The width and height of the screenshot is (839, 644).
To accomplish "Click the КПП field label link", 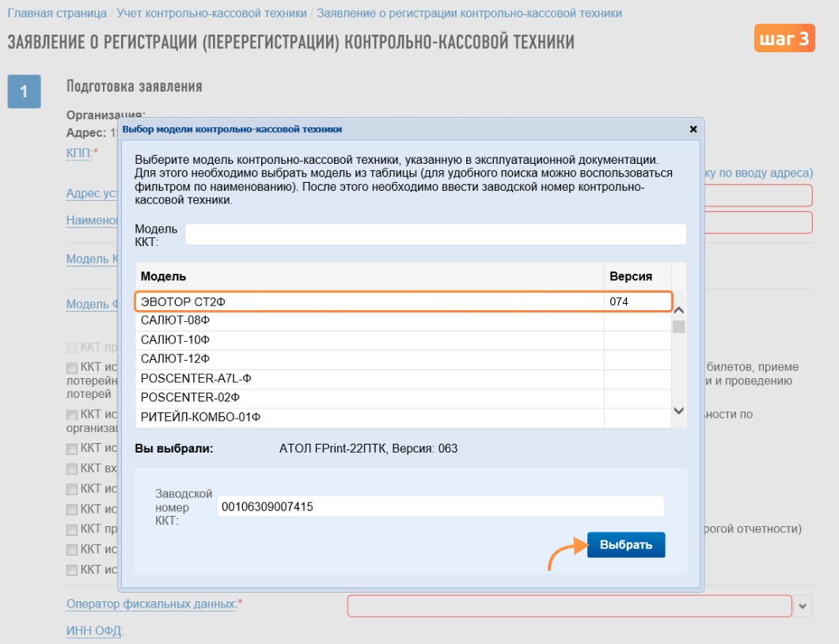I will [x=80, y=153].
